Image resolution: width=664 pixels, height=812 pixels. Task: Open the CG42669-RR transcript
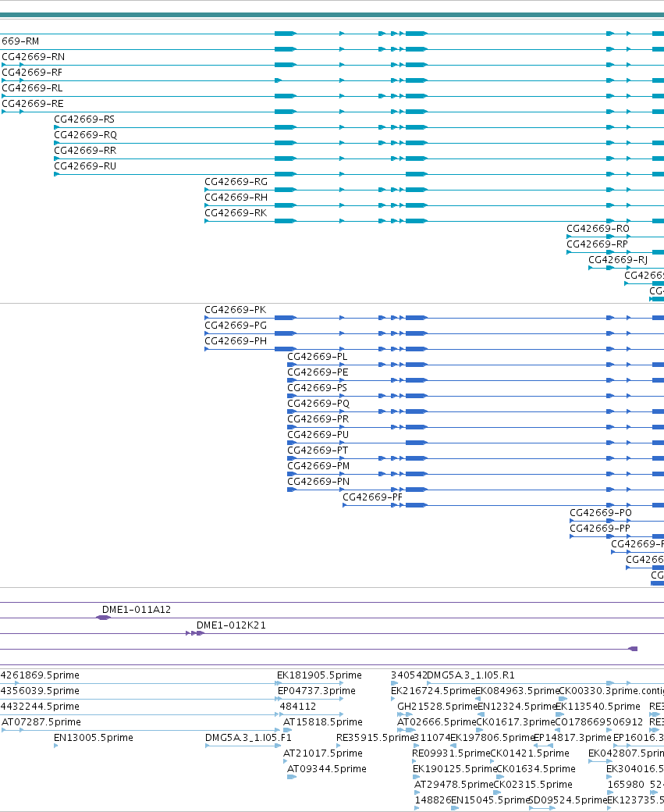[85, 150]
